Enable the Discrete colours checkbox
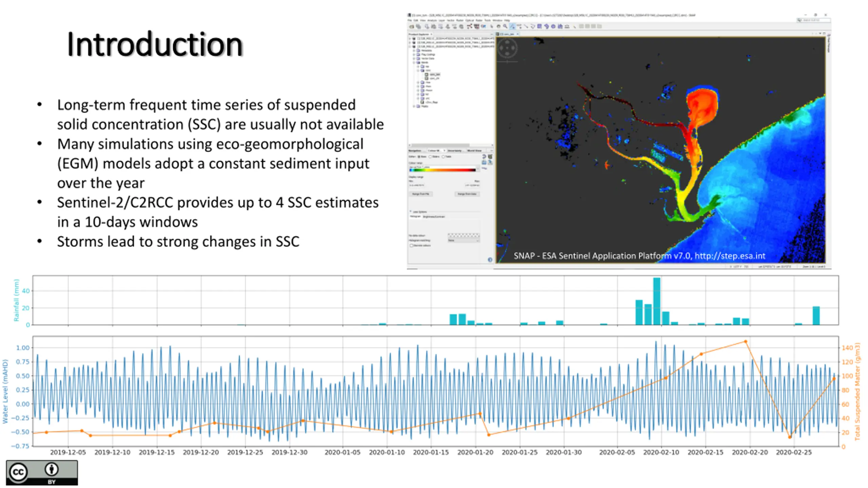Viewport: 868px width, 488px height. click(x=411, y=245)
